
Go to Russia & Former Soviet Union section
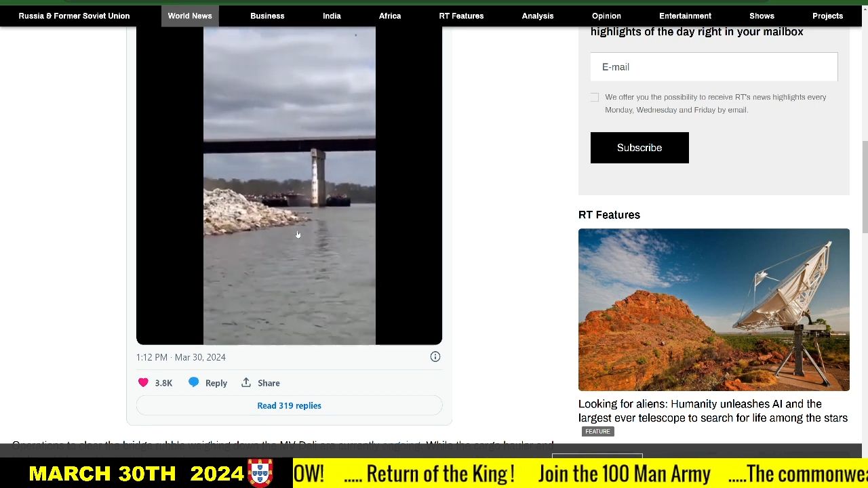pyautogui.click(x=74, y=16)
